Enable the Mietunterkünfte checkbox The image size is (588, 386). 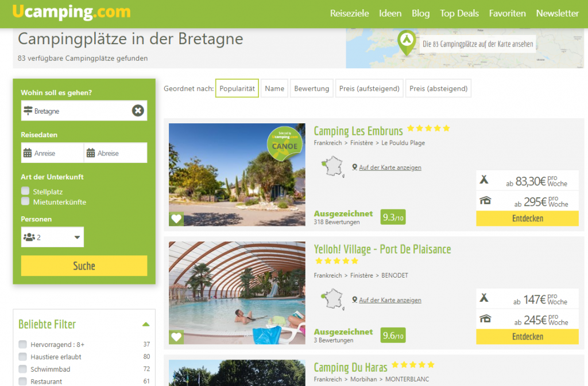(25, 201)
